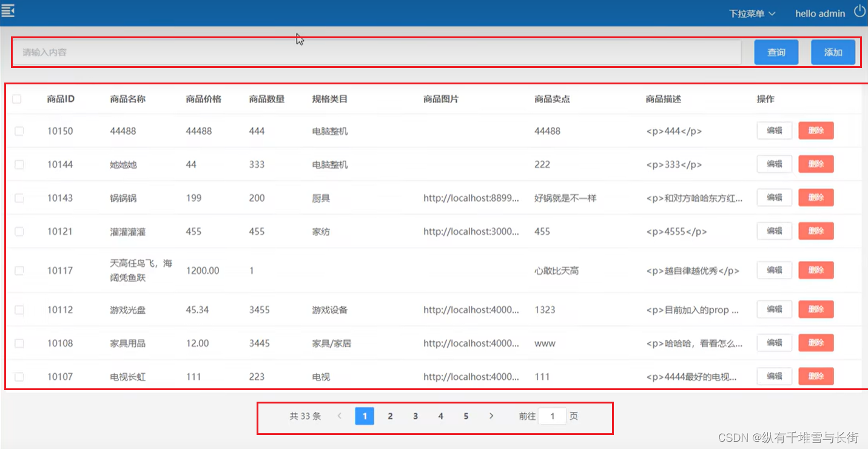868x449 pixels.
Task: Delete product 10150 with 删除
Action: [816, 130]
